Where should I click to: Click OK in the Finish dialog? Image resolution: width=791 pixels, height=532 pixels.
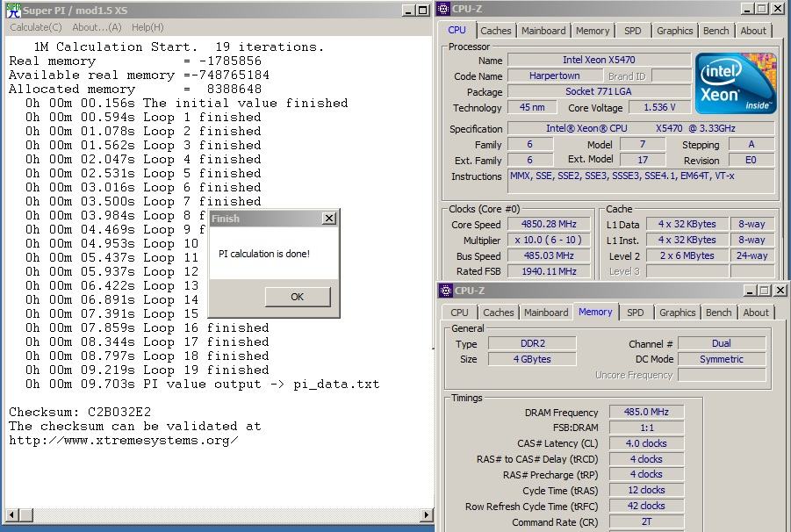298,297
